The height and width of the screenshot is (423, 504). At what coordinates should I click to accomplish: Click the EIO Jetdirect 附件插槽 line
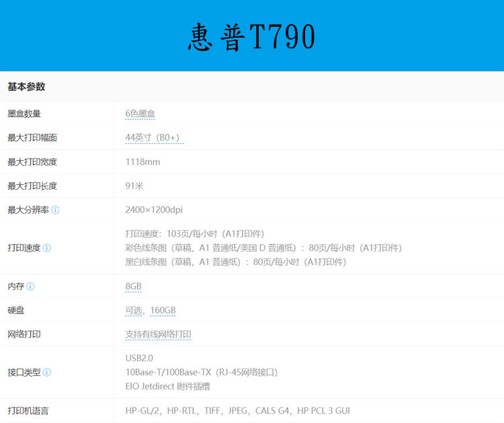[x=167, y=386]
